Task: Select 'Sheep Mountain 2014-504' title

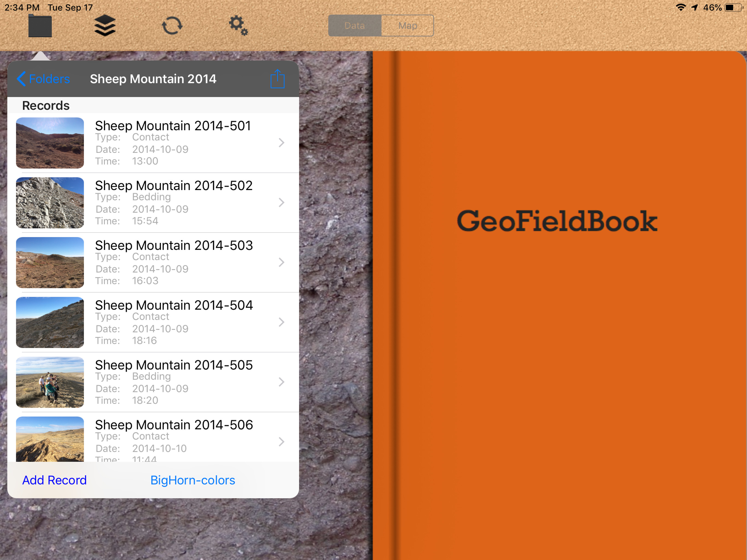Action: [x=174, y=305]
